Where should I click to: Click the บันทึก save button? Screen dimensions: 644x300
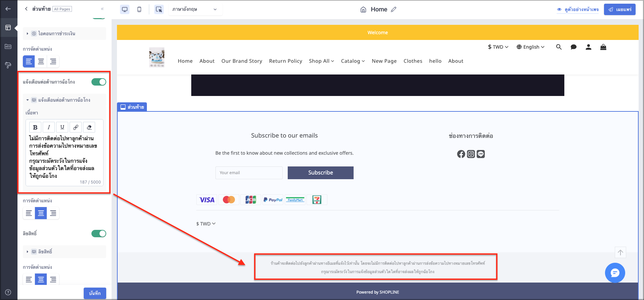pos(95,293)
